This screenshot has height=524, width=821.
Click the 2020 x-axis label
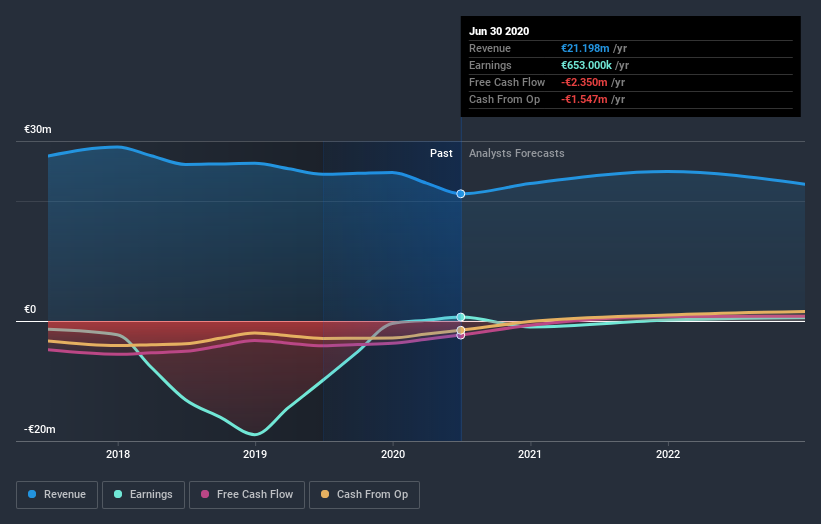[x=393, y=454]
